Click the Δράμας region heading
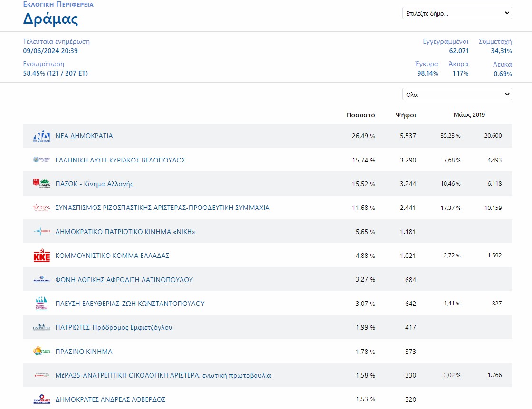This screenshot has height=409, width=532. [51, 19]
